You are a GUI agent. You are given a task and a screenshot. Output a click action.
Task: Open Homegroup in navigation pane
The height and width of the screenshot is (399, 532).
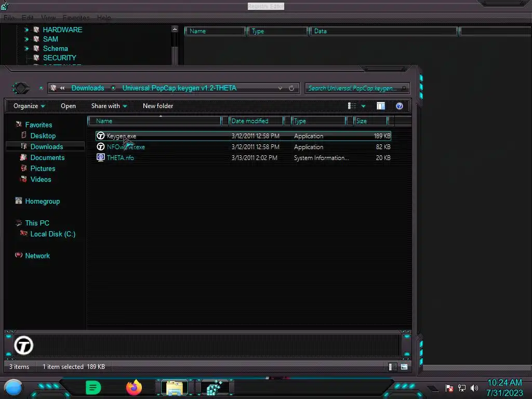tap(43, 201)
